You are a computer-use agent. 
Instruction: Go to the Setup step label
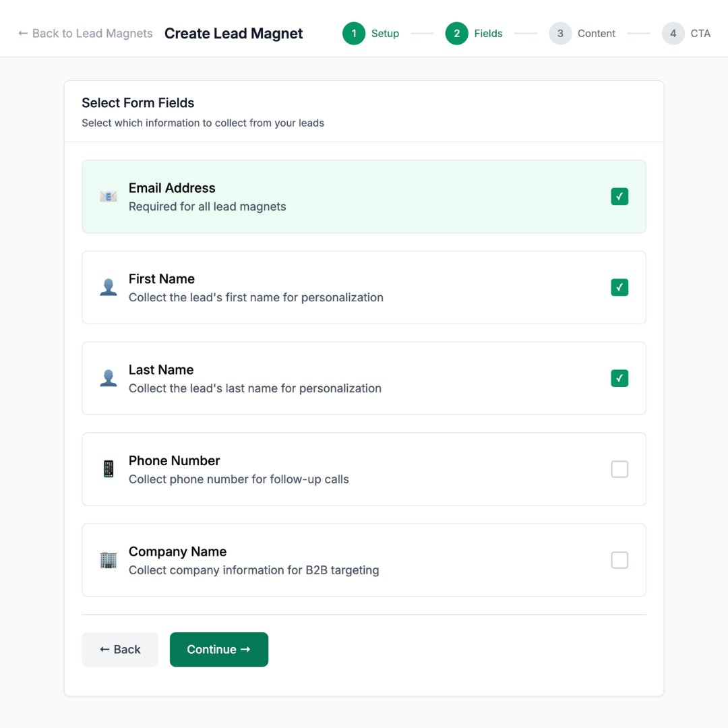pos(385,34)
